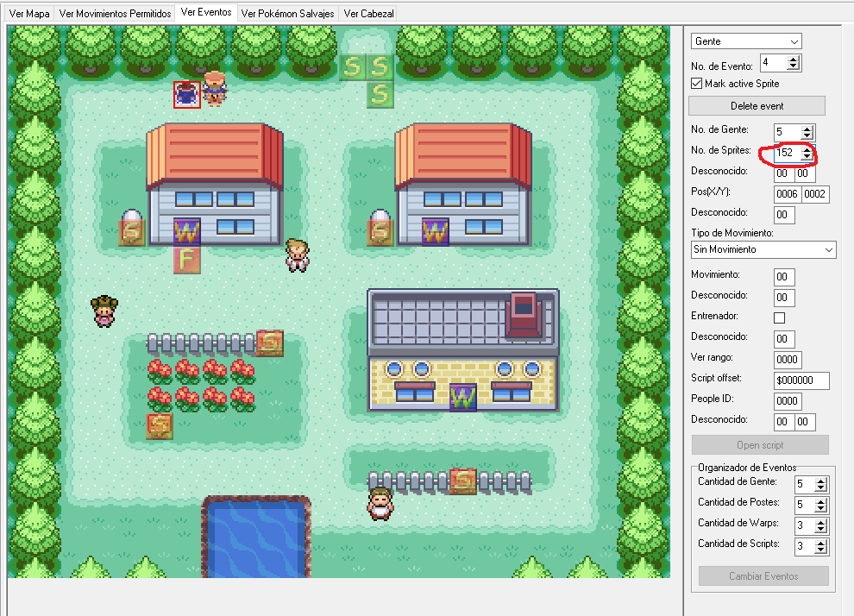Open the Gente event type dropdown
The image size is (854, 616).
746,41
